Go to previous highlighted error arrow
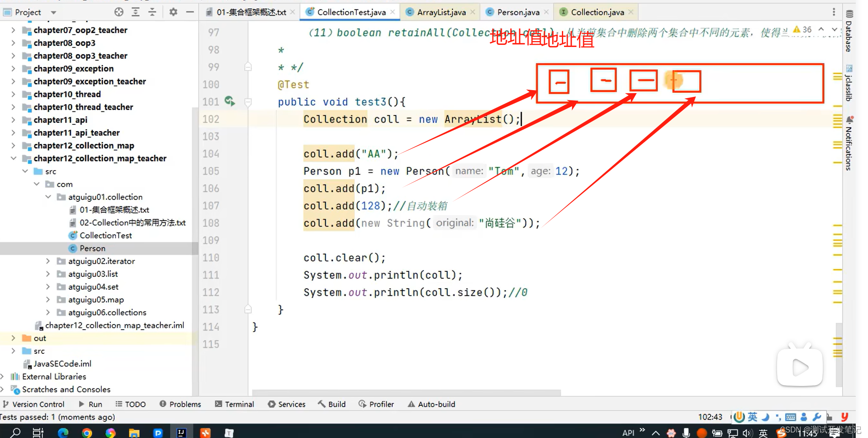Image resolution: width=868 pixels, height=438 pixels. tap(821, 29)
